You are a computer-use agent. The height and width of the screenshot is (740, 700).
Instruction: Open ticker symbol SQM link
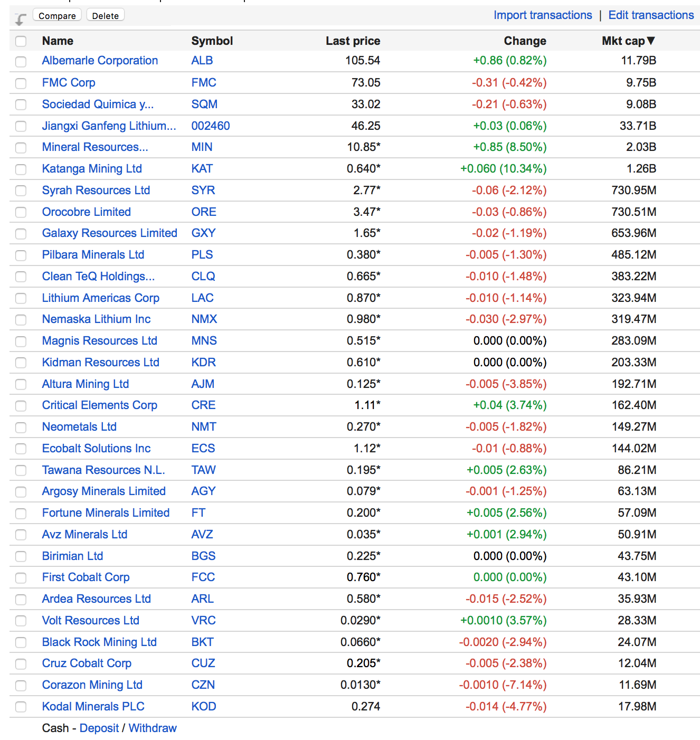(204, 105)
